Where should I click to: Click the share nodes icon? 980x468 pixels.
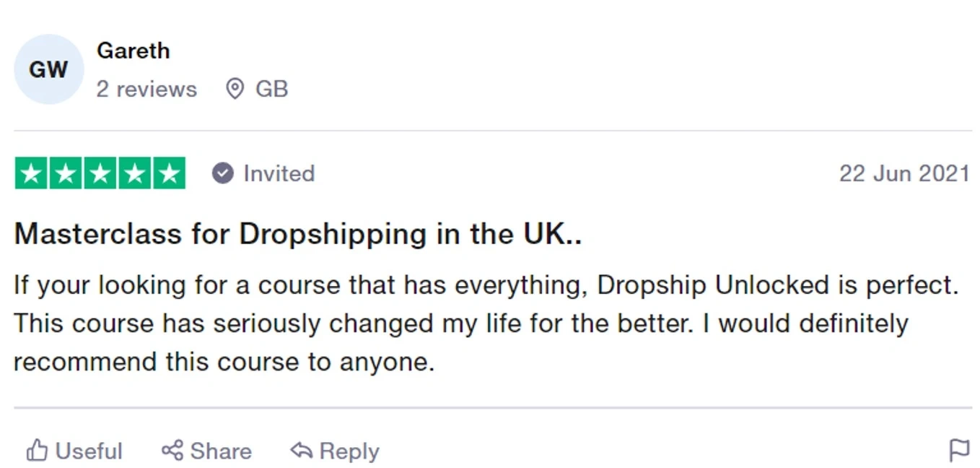172,451
